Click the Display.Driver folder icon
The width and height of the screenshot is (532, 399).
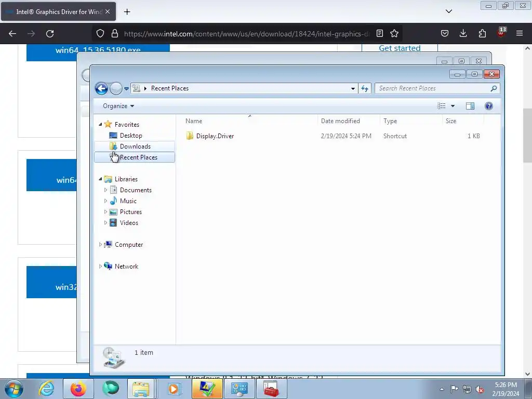[190, 136]
